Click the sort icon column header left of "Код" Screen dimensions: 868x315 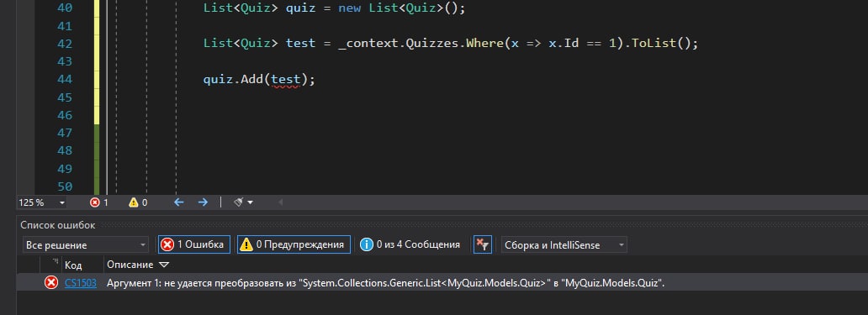pyautogui.click(x=56, y=261)
